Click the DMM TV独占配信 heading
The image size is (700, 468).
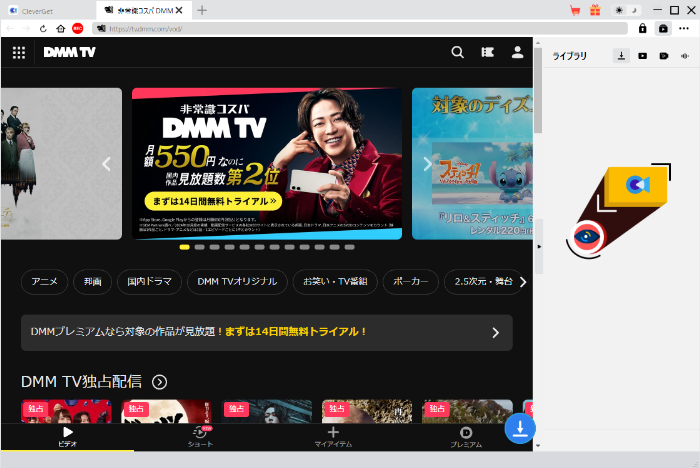[81, 382]
